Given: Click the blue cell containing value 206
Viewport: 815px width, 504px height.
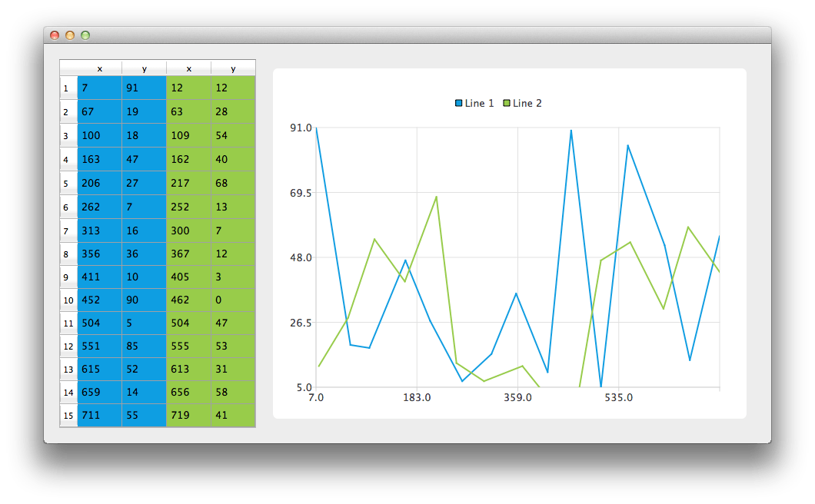Looking at the screenshot, I should coord(99,183).
